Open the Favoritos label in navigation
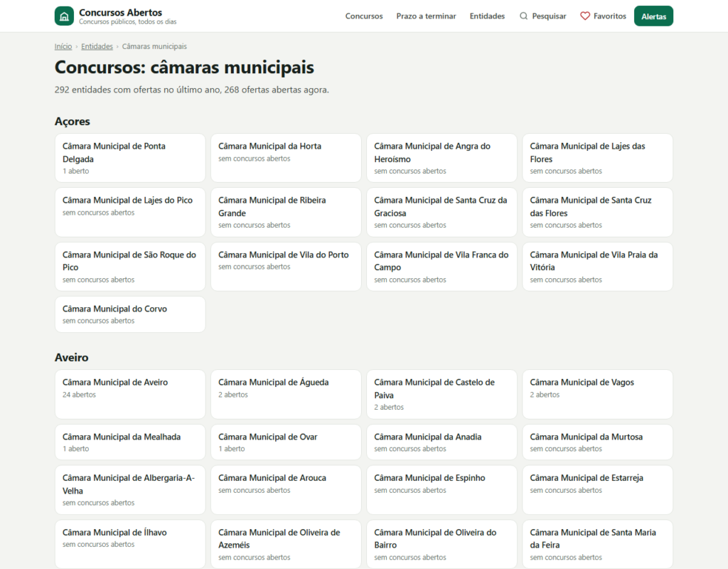Viewport: 728px width, 569px height. pyautogui.click(x=609, y=16)
